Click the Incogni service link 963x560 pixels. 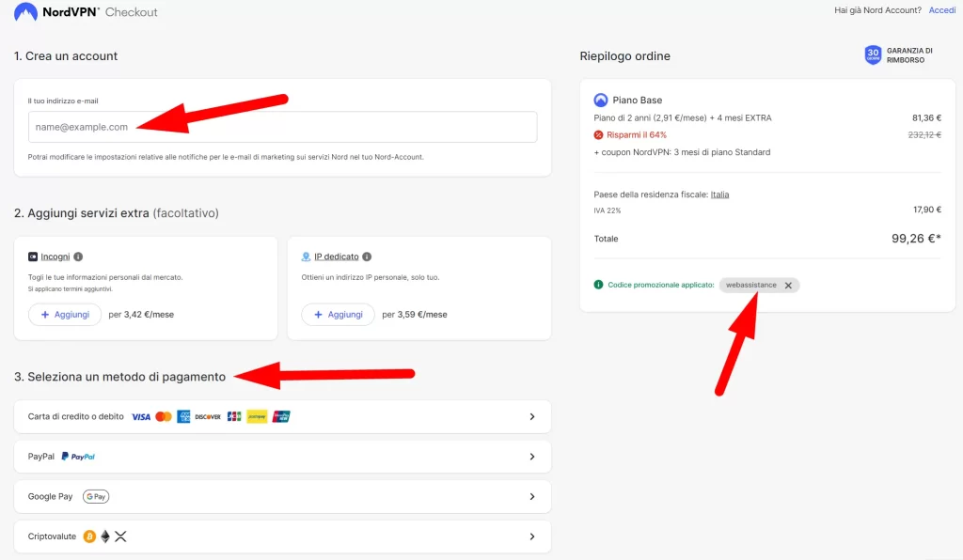[x=55, y=257]
